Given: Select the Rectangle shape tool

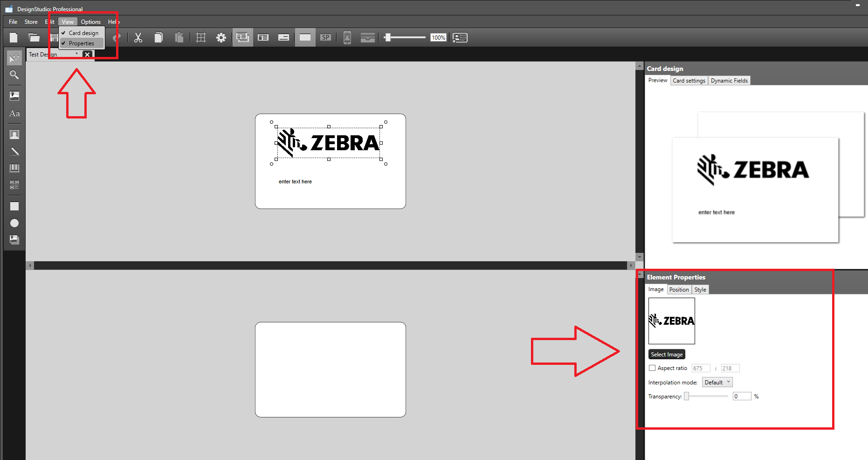Looking at the screenshot, I should tap(14, 206).
